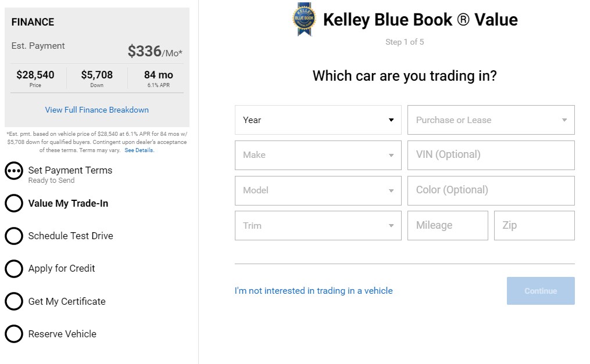Select the Set Payment Terms step circle

pyautogui.click(x=14, y=171)
